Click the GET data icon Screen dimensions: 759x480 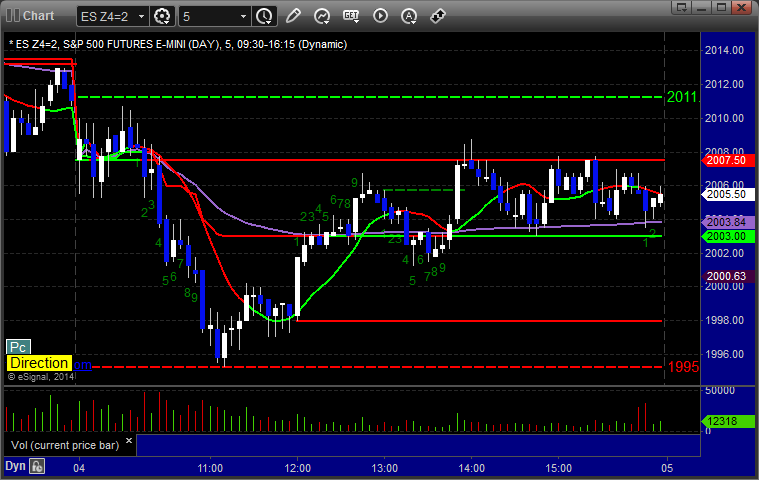[x=351, y=16]
